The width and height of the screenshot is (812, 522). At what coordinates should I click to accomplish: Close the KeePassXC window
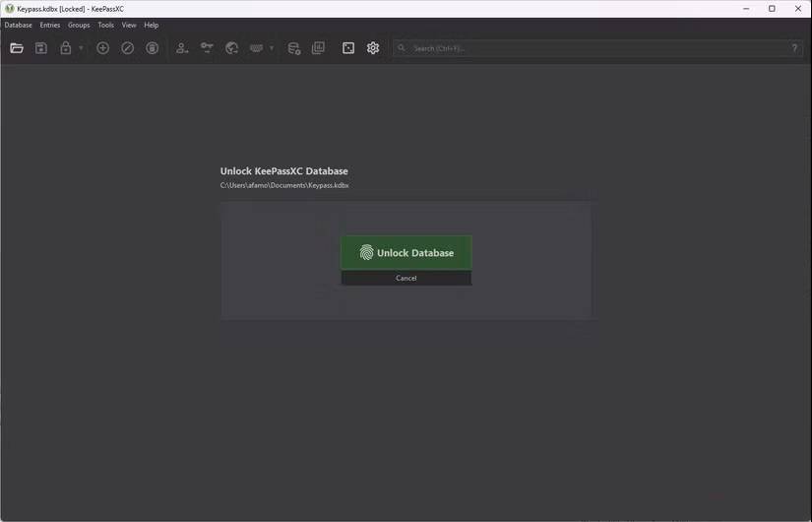pos(798,9)
